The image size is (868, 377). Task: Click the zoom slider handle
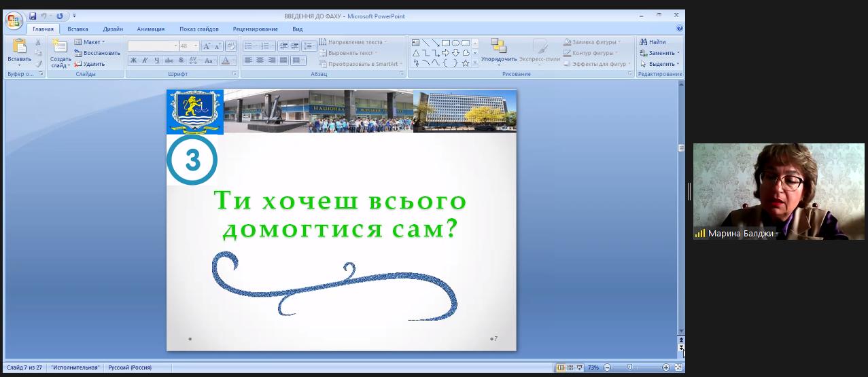coord(629,367)
